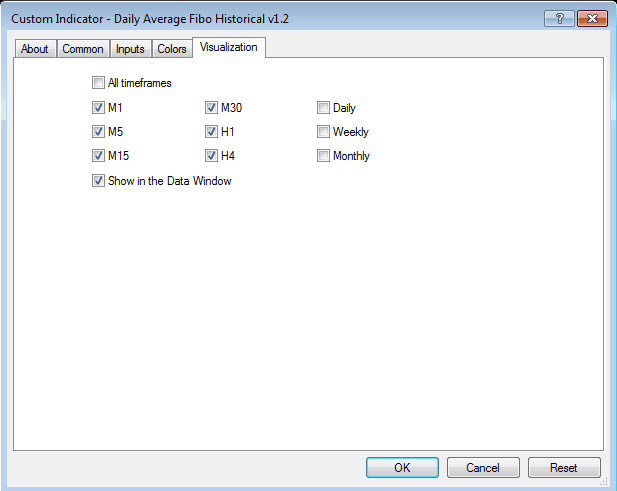The height and width of the screenshot is (491, 617).
Task: Open the Inputs tab
Action: pos(130,49)
